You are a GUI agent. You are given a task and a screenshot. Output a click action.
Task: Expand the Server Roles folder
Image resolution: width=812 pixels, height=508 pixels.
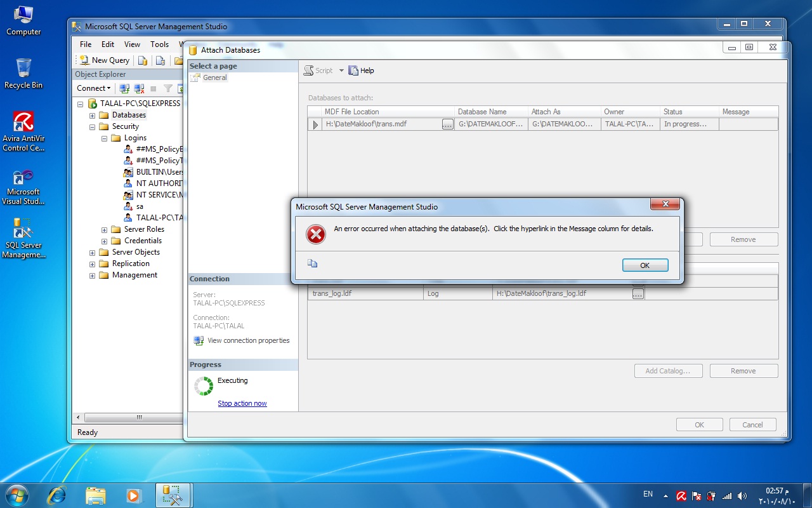tap(104, 230)
